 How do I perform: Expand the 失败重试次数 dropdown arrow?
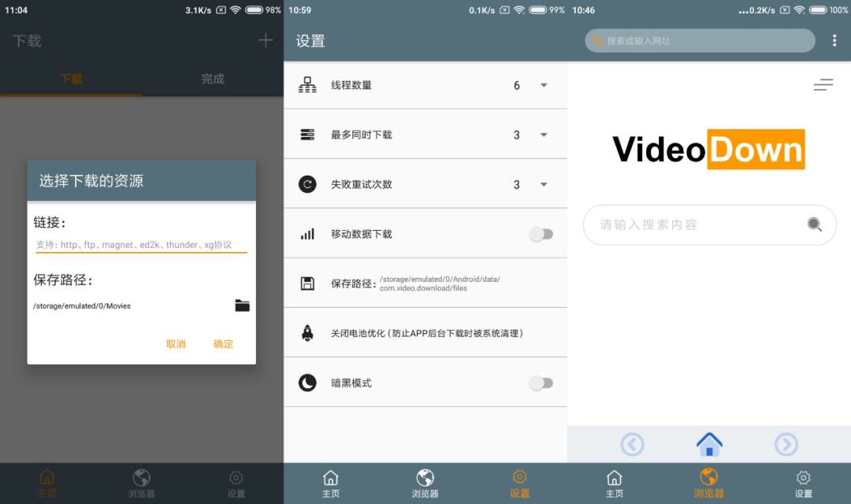[x=544, y=184]
